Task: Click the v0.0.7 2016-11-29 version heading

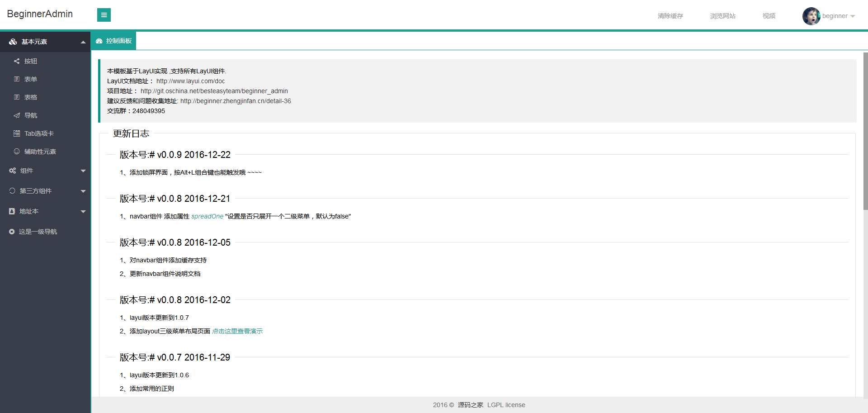Action: click(x=175, y=357)
